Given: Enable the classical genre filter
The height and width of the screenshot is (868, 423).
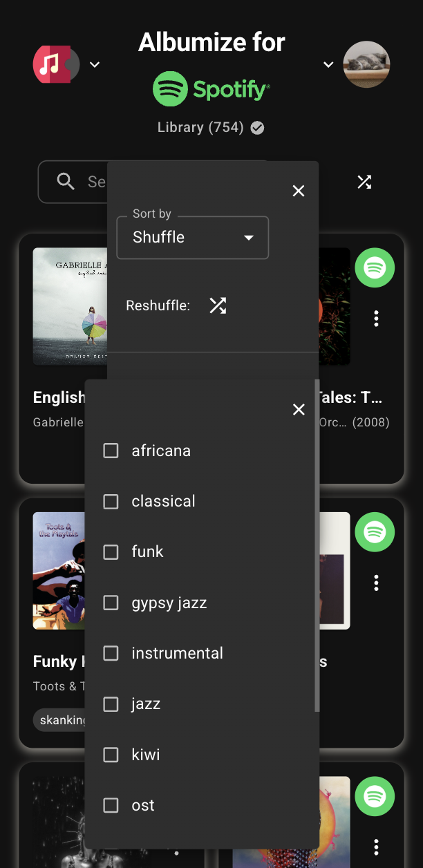Looking at the screenshot, I should point(111,501).
